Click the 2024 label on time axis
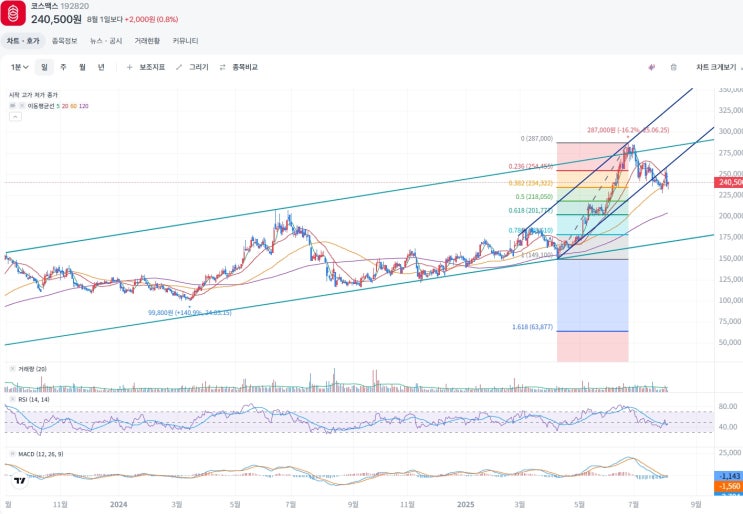The image size is (743, 514). [x=118, y=504]
